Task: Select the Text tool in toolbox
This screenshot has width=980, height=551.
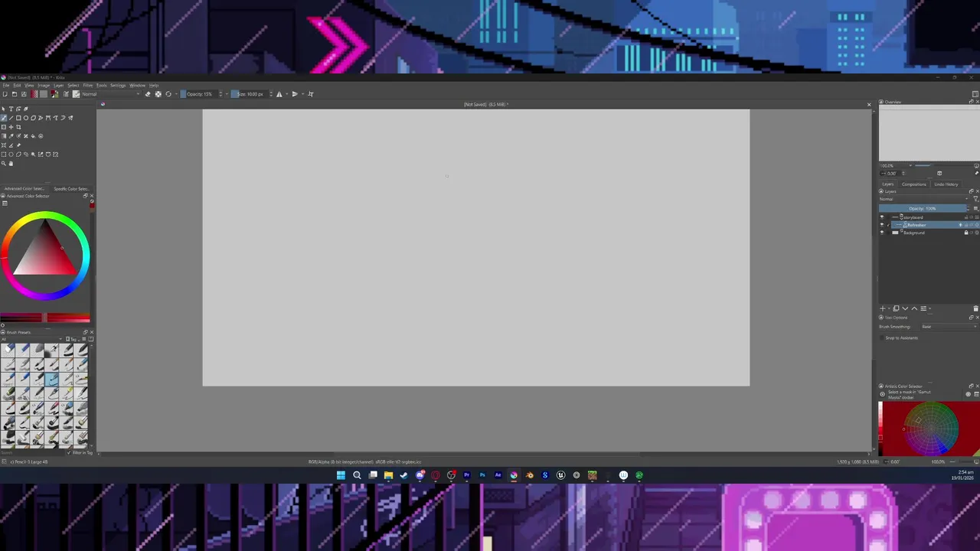Action: click(11, 109)
